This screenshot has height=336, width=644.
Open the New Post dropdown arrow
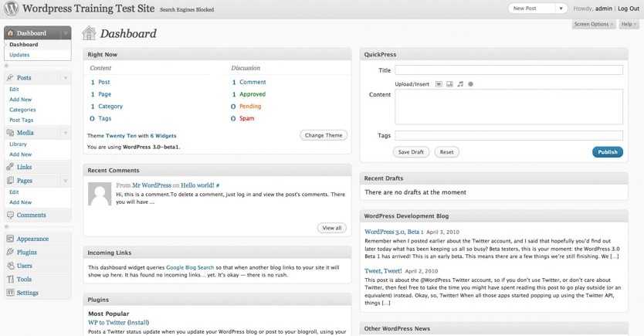pyautogui.click(x=561, y=8)
